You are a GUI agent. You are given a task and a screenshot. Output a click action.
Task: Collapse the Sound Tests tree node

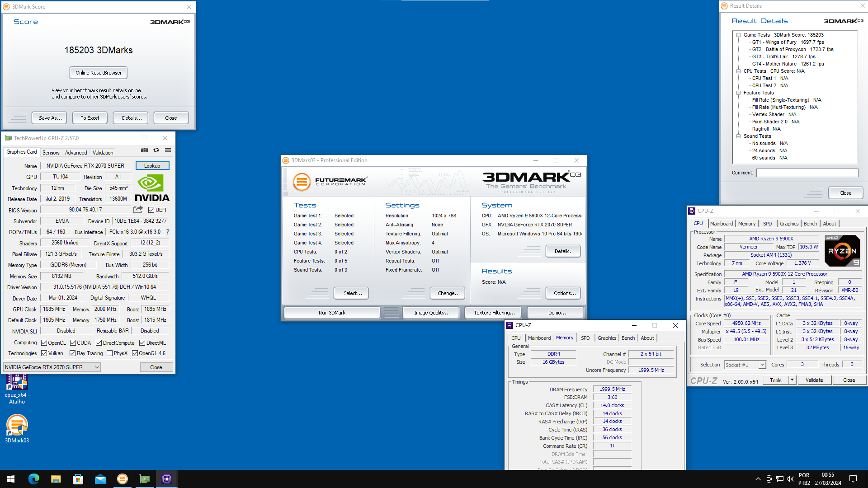pyautogui.click(x=738, y=136)
